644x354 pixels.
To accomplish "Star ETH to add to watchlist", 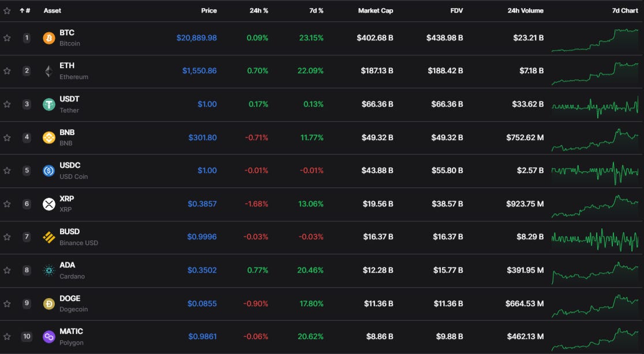I will click(7, 71).
